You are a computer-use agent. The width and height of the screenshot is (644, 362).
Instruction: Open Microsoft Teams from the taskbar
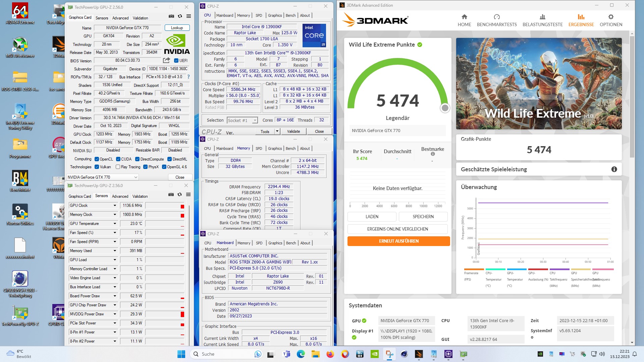[x=286, y=354]
